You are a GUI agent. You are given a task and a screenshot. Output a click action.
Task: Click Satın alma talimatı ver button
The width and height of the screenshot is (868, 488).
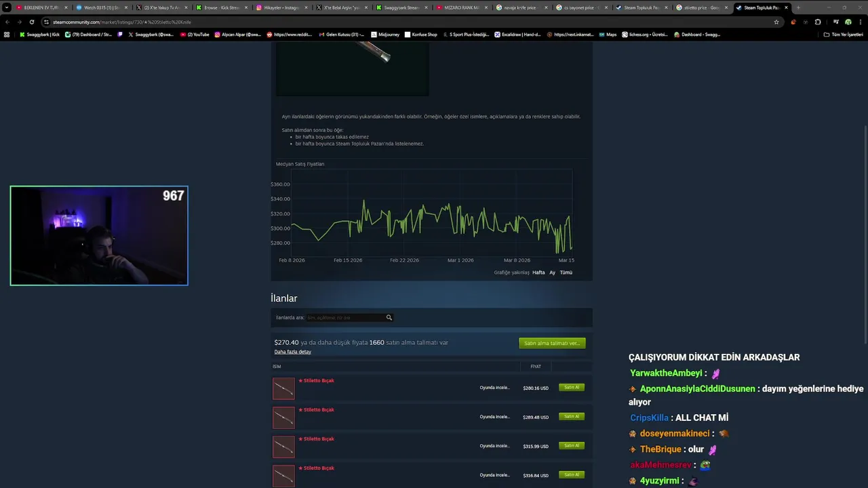[552, 343]
